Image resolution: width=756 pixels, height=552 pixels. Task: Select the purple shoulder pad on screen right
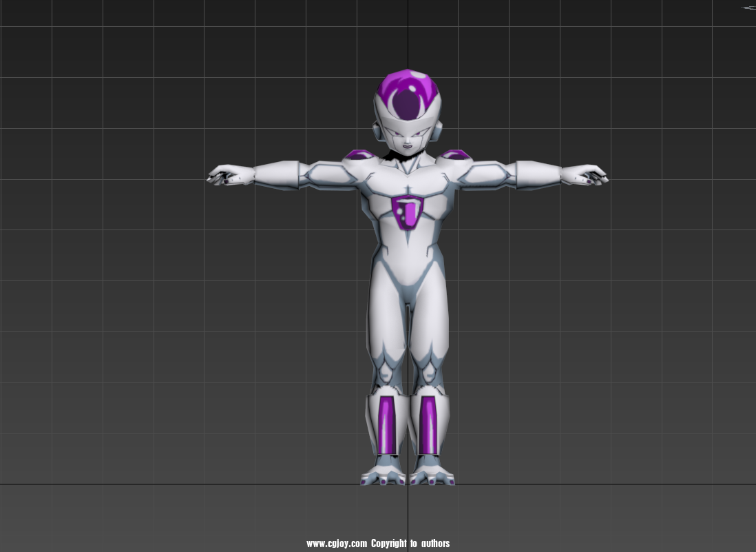455,154
